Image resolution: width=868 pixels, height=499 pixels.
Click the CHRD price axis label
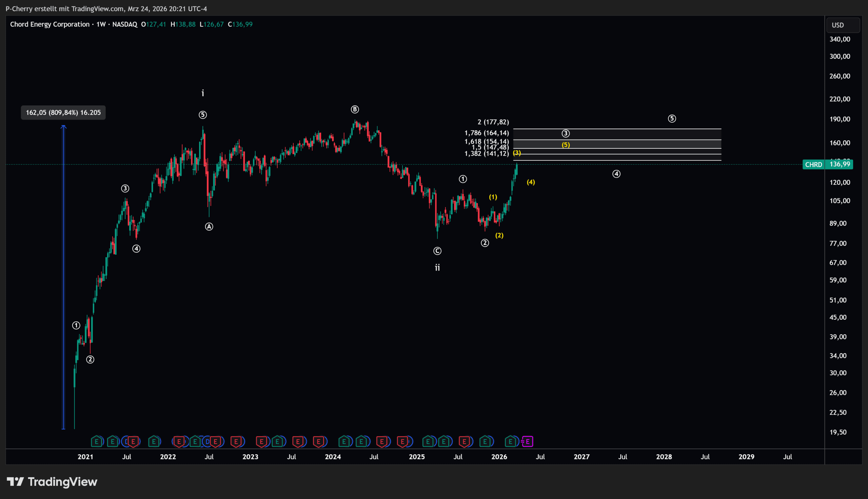pyautogui.click(x=813, y=164)
